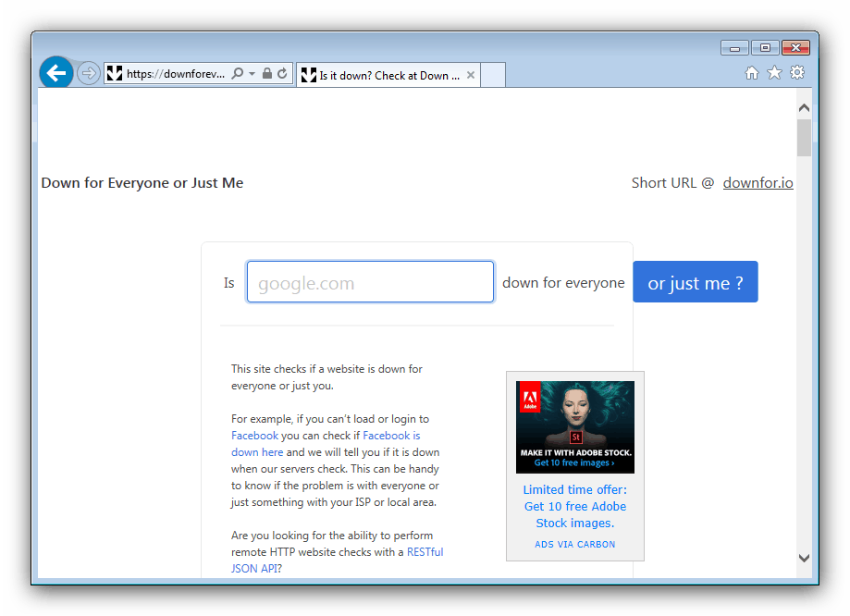The height and width of the screenshot is (616, 850).
Task: Follow the first 'Facebook' link
Action: click(x=254, y=436)
